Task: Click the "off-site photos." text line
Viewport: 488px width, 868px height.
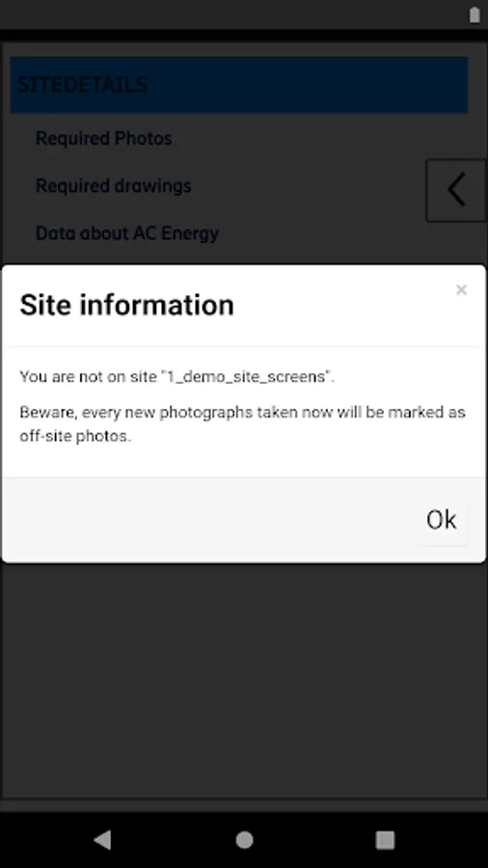Action: click(76, 436)
